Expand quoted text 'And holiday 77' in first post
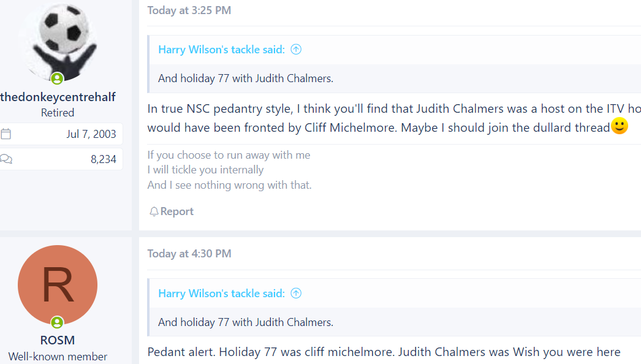 coord(246,78)
